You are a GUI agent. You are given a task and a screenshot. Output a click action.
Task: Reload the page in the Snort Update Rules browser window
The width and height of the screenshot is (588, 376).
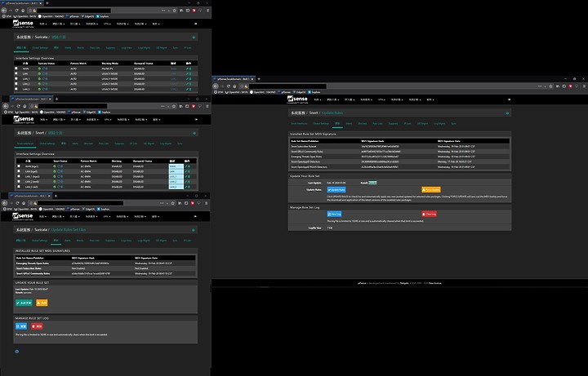point(229,86)
